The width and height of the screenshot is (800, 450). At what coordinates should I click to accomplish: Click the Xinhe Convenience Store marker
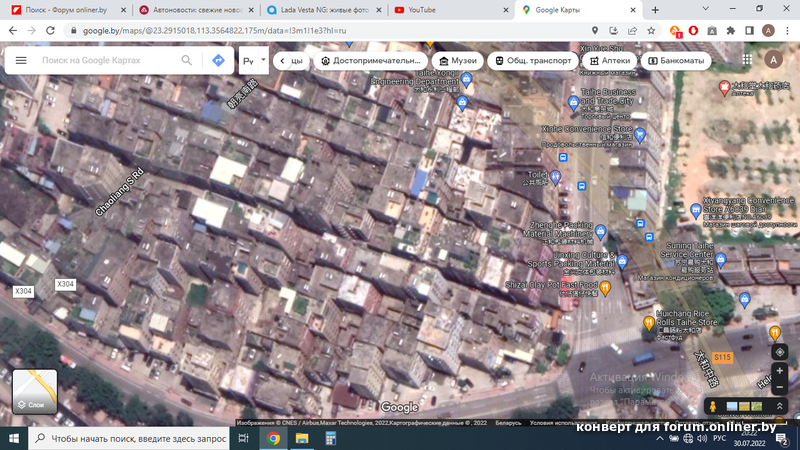[x=640, y=135]
